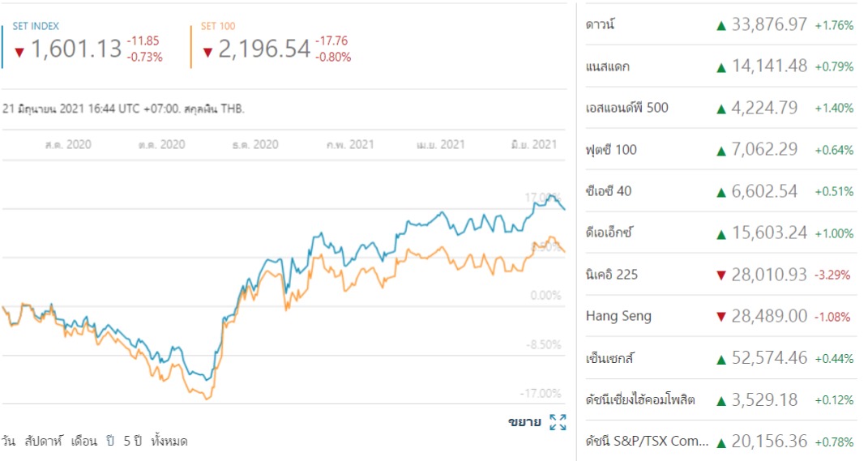The width and height of the screenshot is (868, 461).
Task: Click the ขยาย expand link
Action: (524, 422)
